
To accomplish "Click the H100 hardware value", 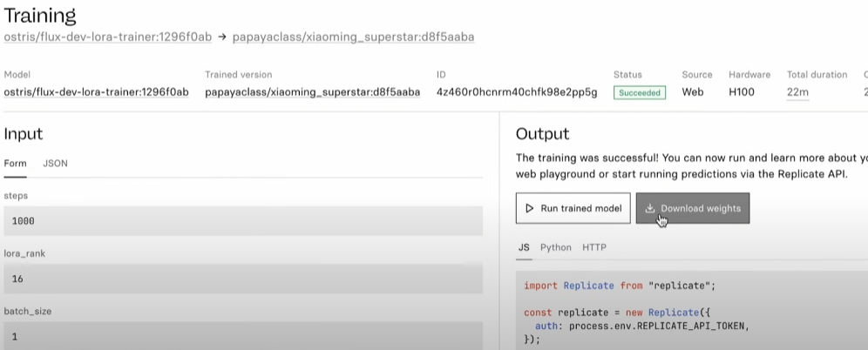I will pos(743,92).
